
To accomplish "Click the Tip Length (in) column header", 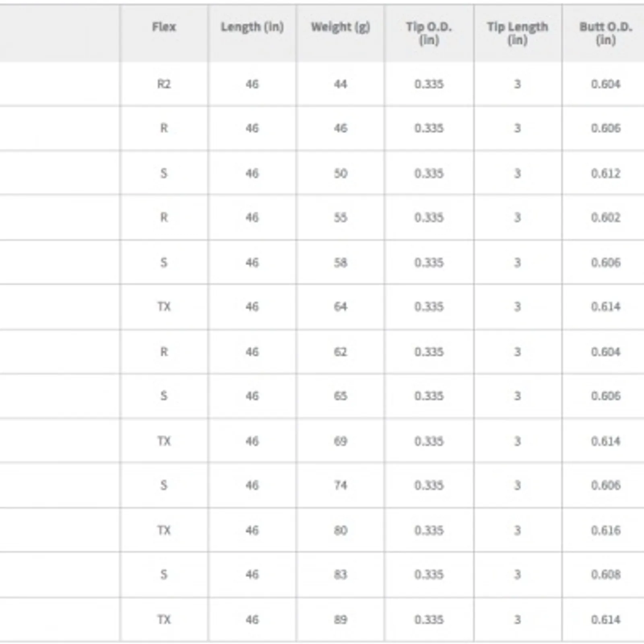I will (517, 33).
